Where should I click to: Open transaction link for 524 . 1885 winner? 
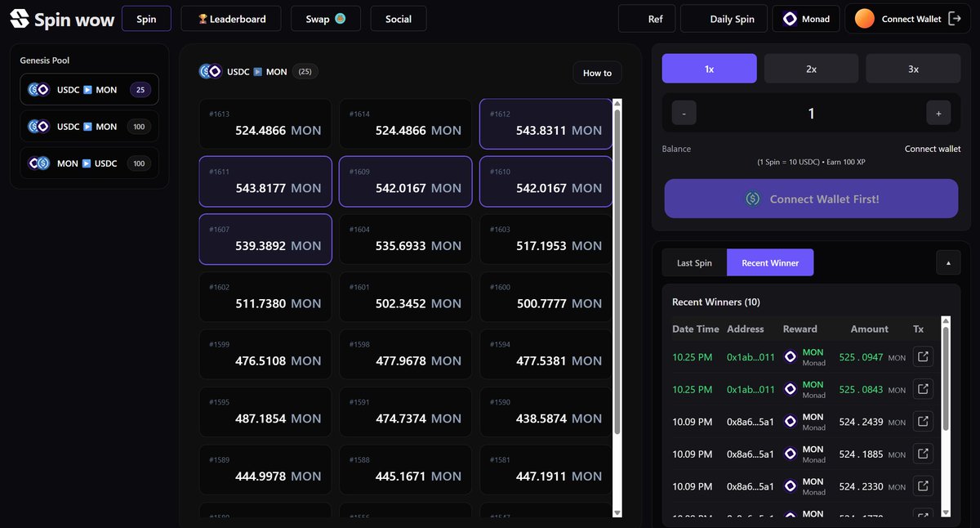click(923, 454)
